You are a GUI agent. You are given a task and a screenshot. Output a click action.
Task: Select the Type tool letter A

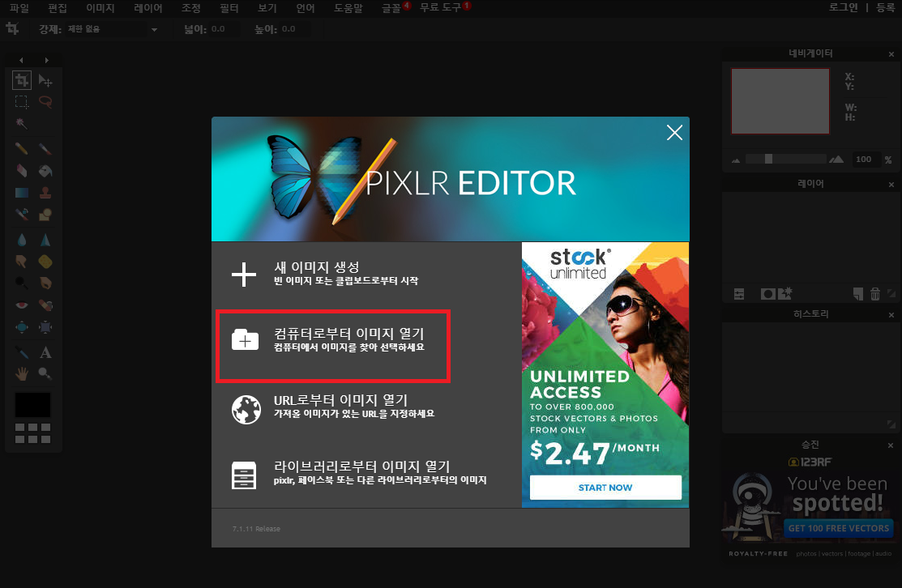(x=45, y=352)
